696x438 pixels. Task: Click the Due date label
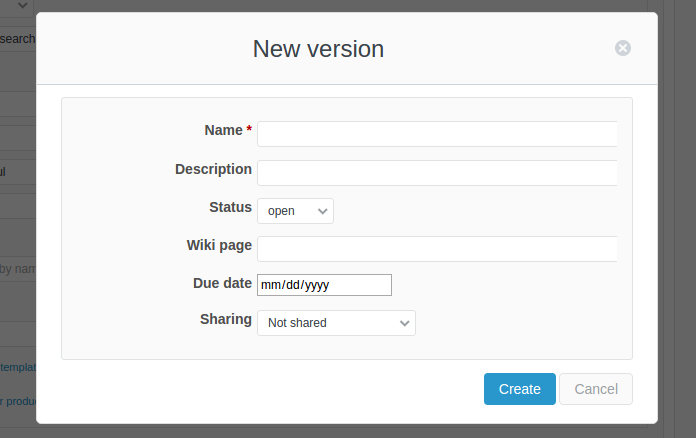pos(222,283)
